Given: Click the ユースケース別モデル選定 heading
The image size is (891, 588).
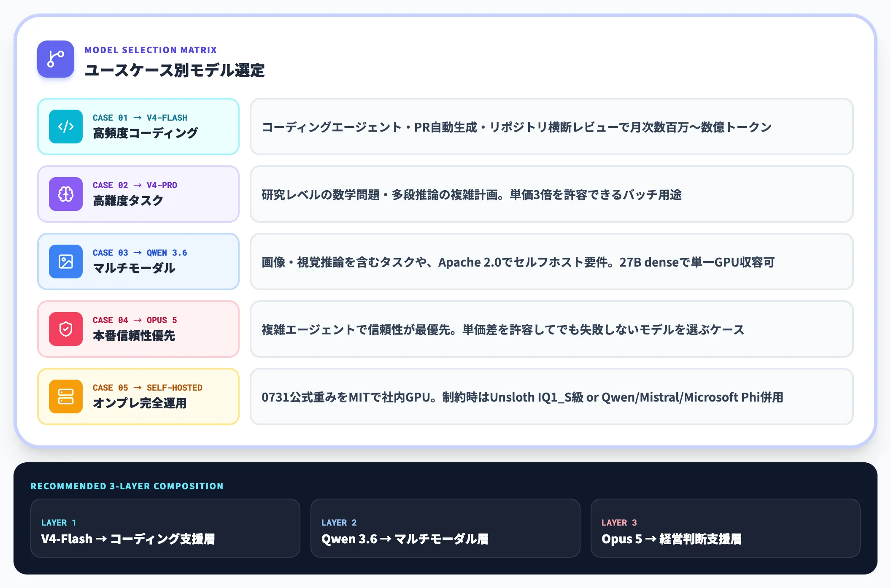Looking at the screenshot, I should click(x=175, y=70).
